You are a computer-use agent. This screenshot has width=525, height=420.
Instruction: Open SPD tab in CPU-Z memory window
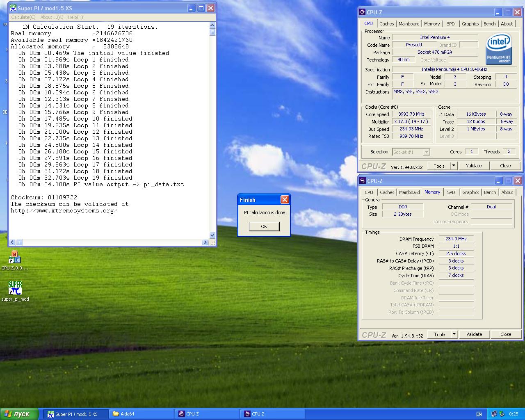[451, 192]
